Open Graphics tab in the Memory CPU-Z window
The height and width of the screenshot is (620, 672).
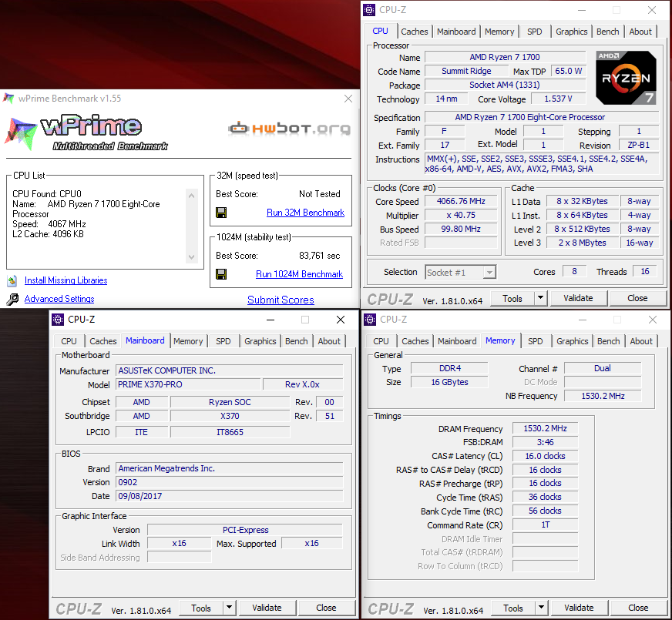point(572,341)
